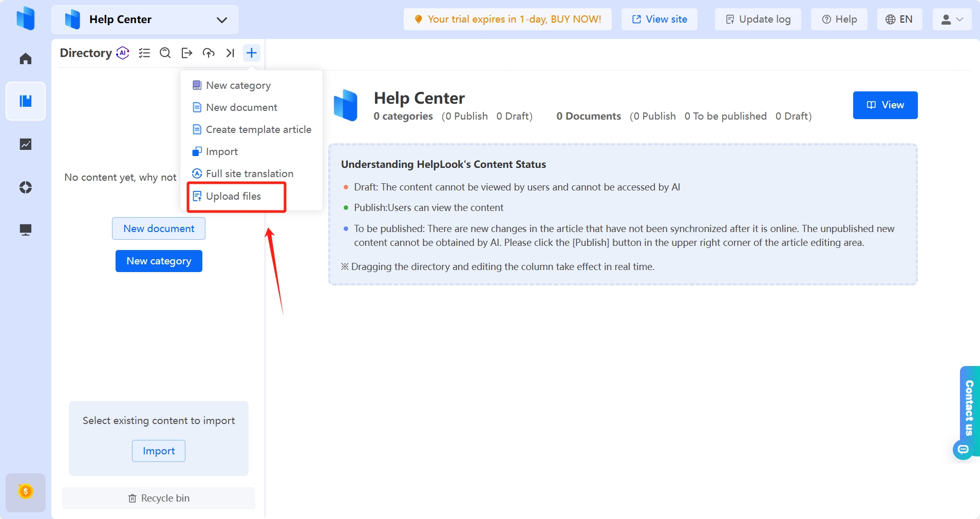Select the Directory book icon in the sidebar
The height and width of the screenshot is (519, 980).
tap(25, 101)
